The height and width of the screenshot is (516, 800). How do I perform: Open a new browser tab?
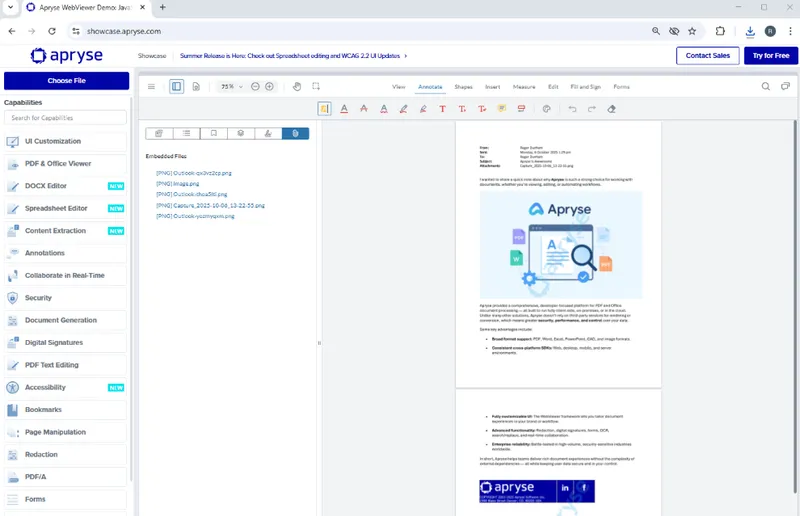pyautogui.click(x=162, y=7)
